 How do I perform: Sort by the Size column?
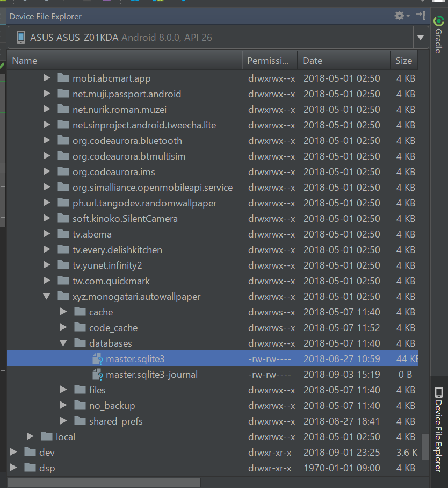coord(404,60)
